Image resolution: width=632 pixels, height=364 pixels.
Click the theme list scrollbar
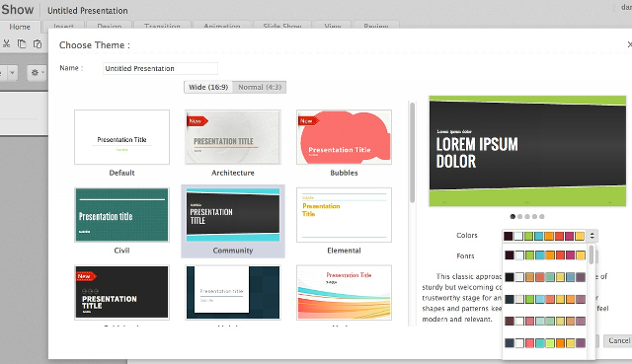(x=412, y=153)
